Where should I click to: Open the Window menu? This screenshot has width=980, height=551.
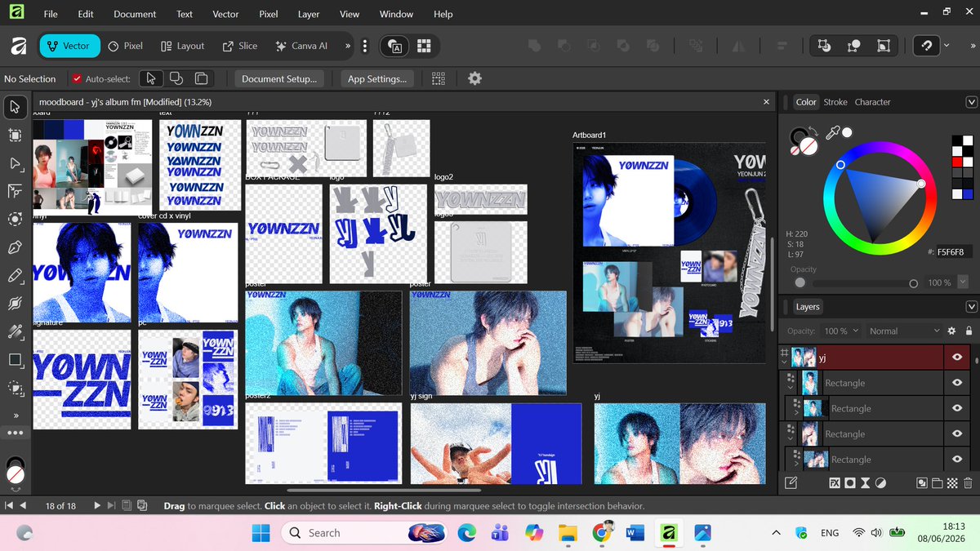click(396, 14)
